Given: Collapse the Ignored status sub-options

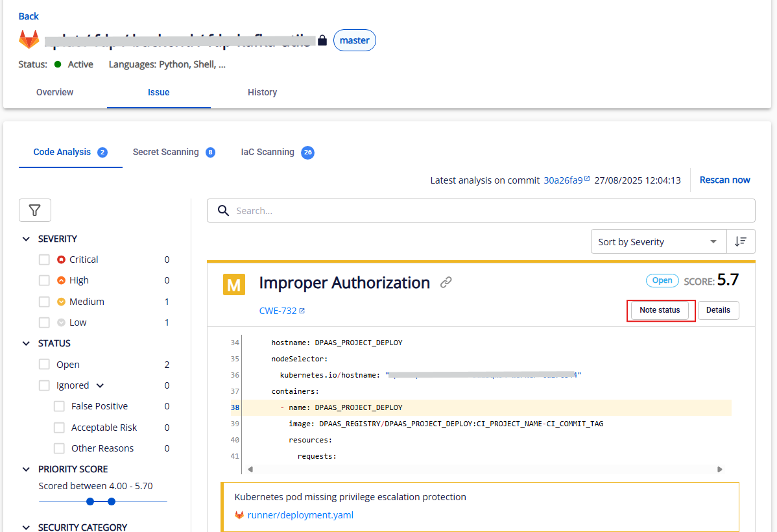Looking at the screenshot, I should pos(100,385).
